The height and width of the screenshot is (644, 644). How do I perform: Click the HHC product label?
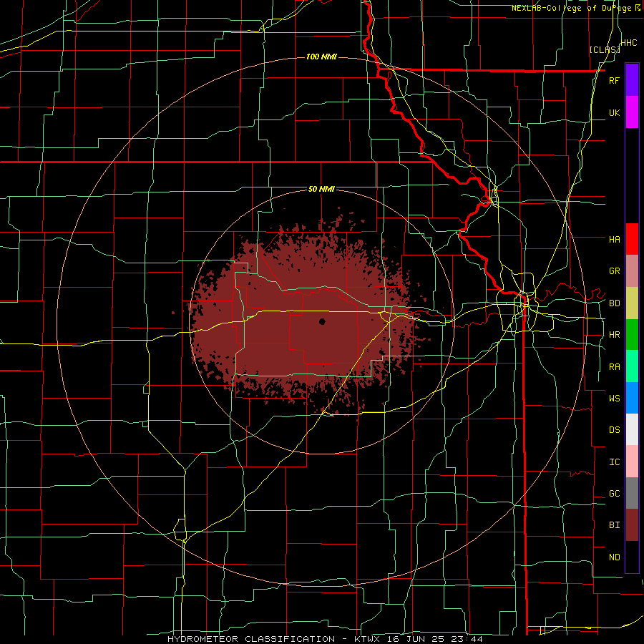tap(628, 43)
